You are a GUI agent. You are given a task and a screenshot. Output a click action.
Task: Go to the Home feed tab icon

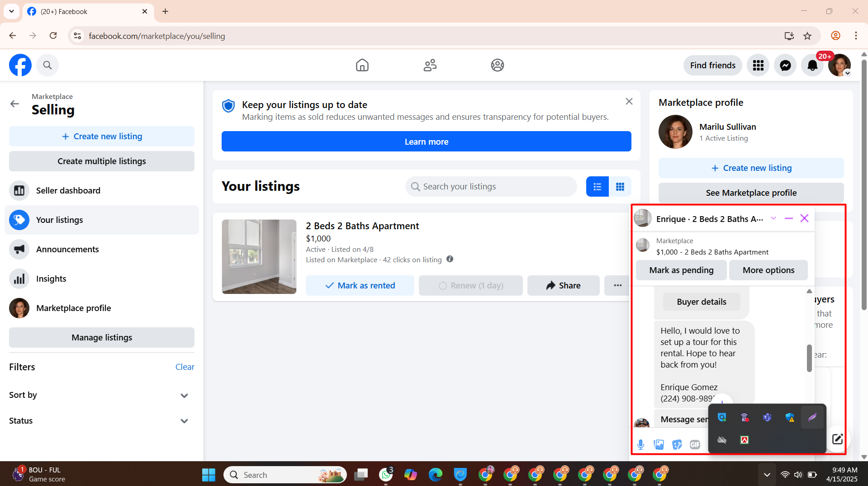point(362,65)
